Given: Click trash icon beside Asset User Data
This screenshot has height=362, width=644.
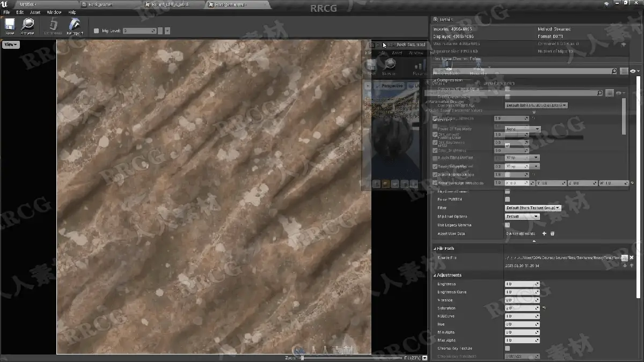Looking at the screenshot, I should point(552,234).
